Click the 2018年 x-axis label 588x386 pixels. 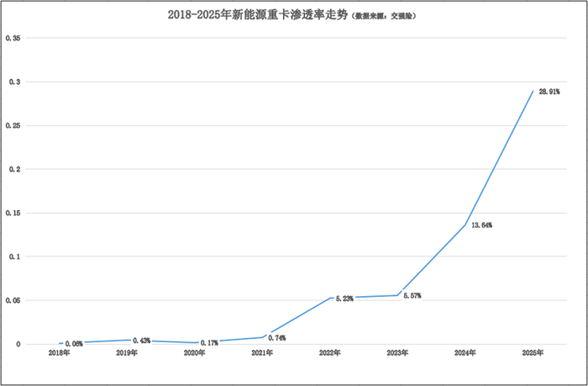click(60, 354)
